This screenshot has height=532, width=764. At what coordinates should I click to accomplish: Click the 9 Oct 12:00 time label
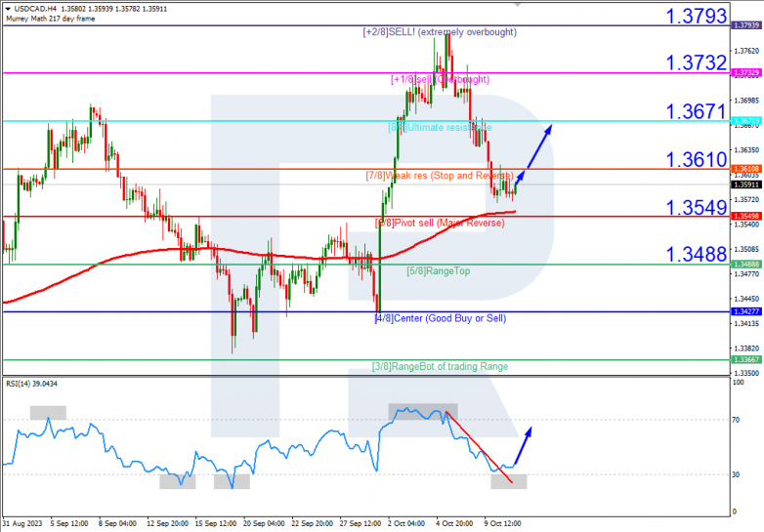(x=502, y=524)
